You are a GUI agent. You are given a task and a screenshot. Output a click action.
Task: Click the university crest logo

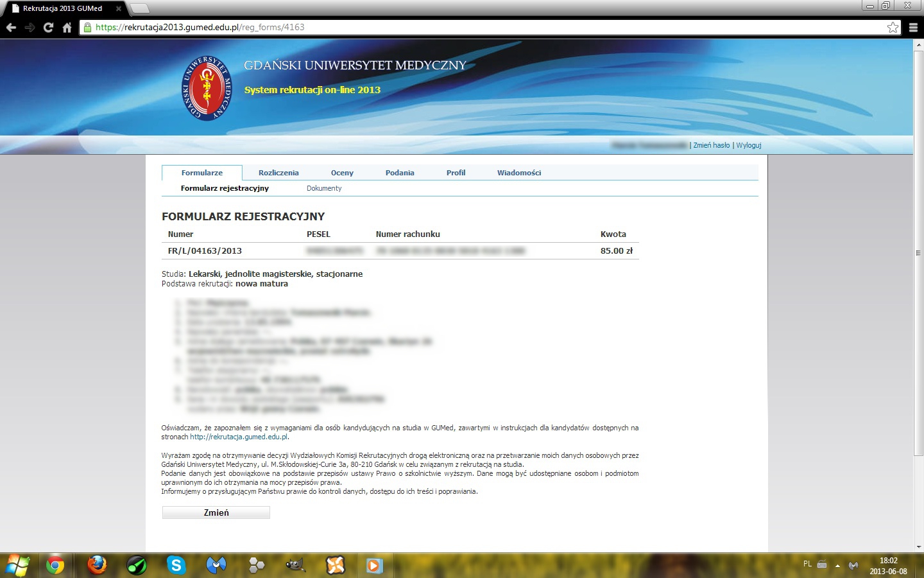click(206, 89)
